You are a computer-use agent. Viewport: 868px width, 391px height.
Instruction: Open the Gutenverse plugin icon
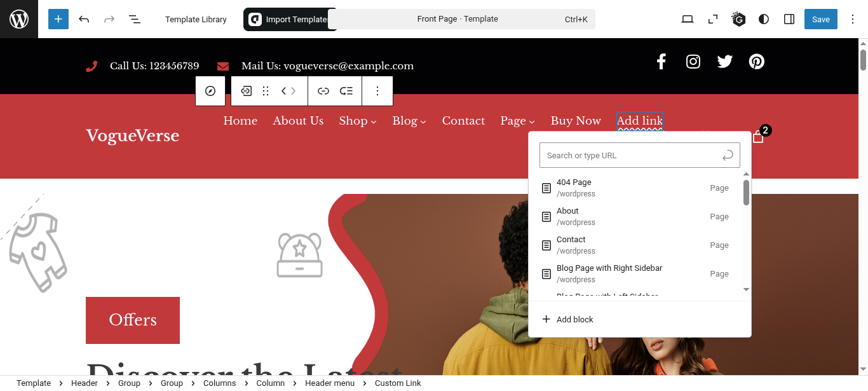tap(738, 19)
